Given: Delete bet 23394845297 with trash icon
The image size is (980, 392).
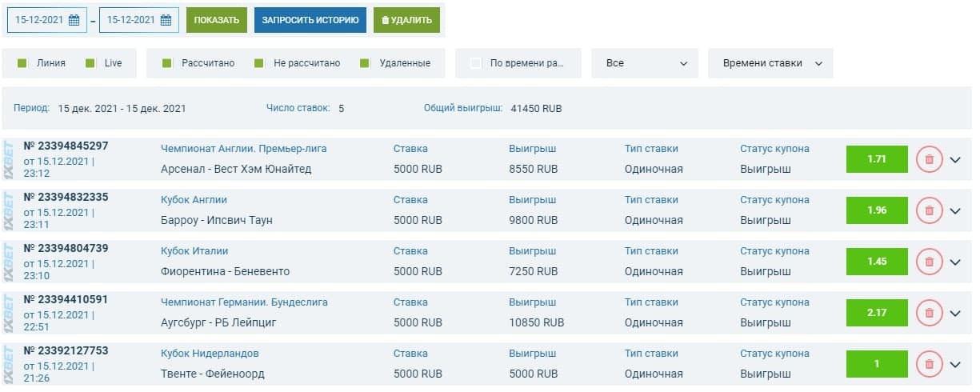Looking at the screenshot, I should click(x=929, y=159).
